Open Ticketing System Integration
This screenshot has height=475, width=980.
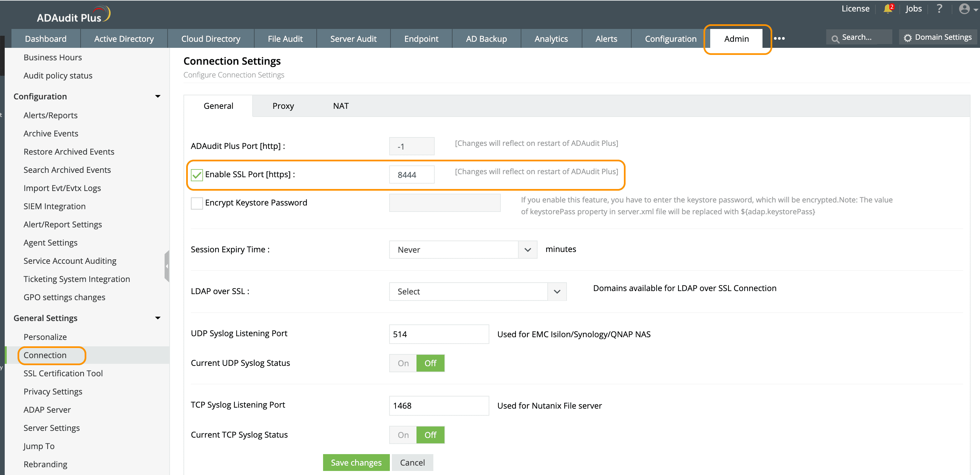(77, 279)
